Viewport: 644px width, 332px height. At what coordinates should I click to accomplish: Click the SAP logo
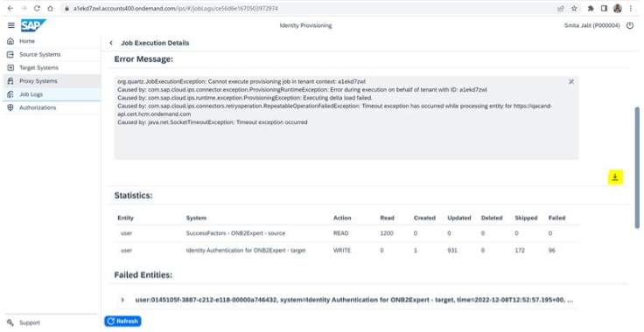[33, 25]
